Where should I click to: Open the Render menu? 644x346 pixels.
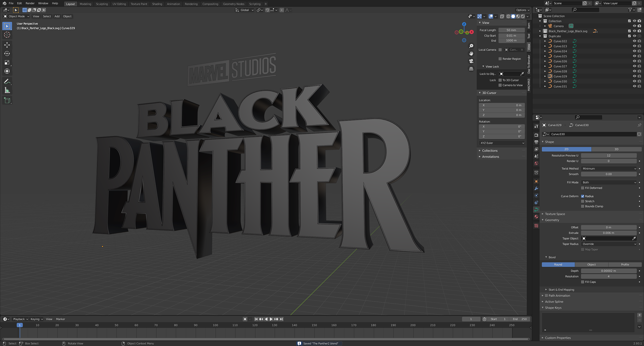30,3
